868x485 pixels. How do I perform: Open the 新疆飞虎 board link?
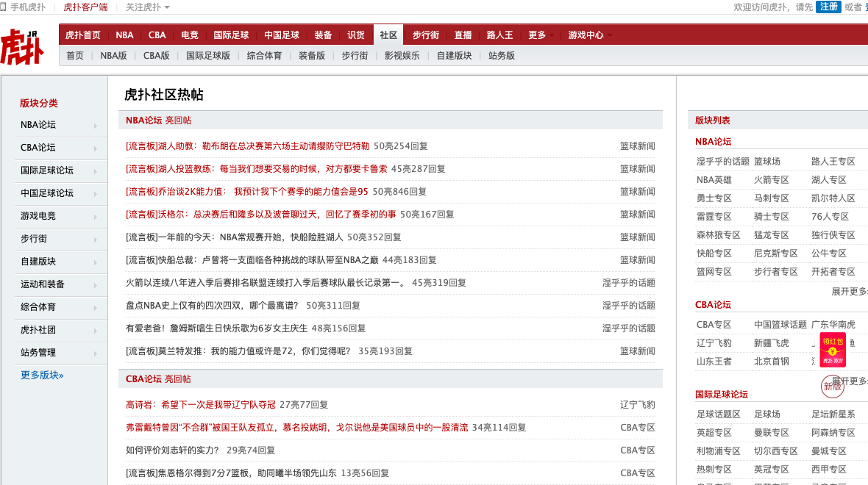(x=771, y=343)
